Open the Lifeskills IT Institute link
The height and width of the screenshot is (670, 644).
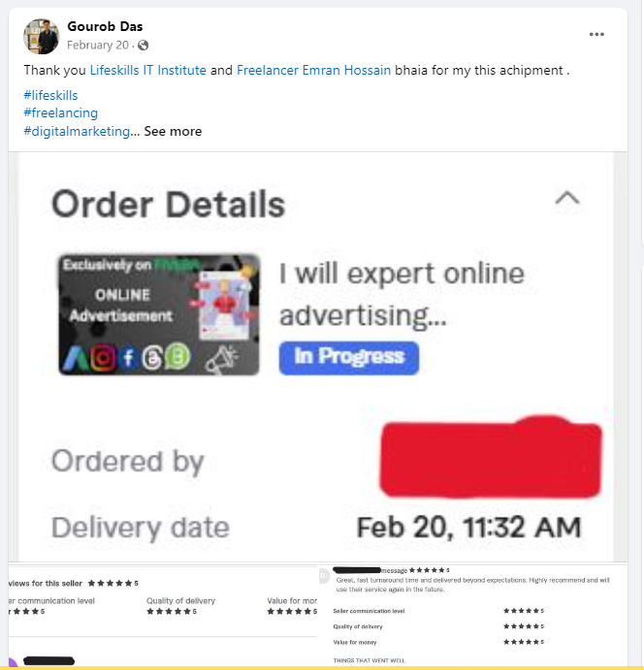[147, 70]
